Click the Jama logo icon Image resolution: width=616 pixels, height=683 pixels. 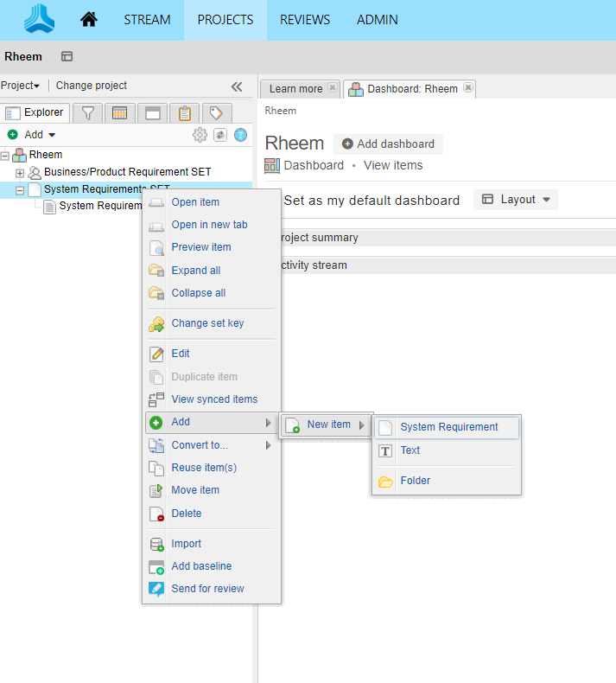click(39, 19)
